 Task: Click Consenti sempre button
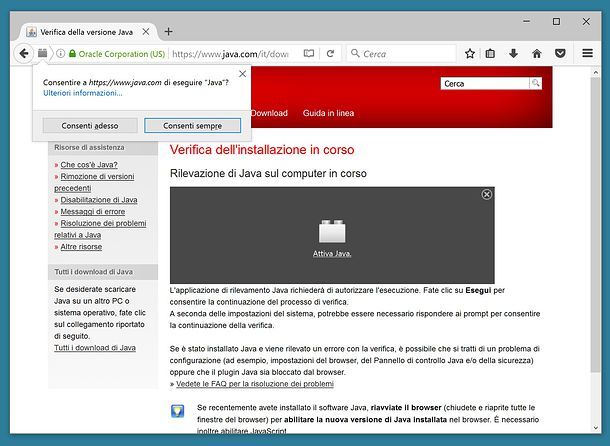pyautogui.click(x=193, y=126)
